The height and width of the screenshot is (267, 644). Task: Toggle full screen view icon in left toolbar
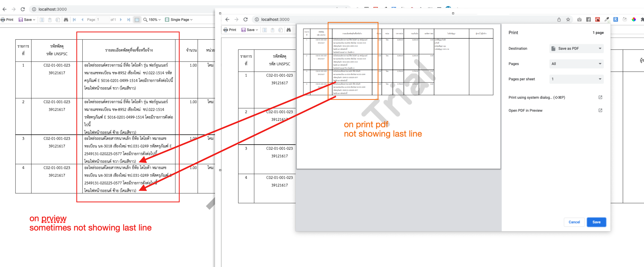point(137,20)
